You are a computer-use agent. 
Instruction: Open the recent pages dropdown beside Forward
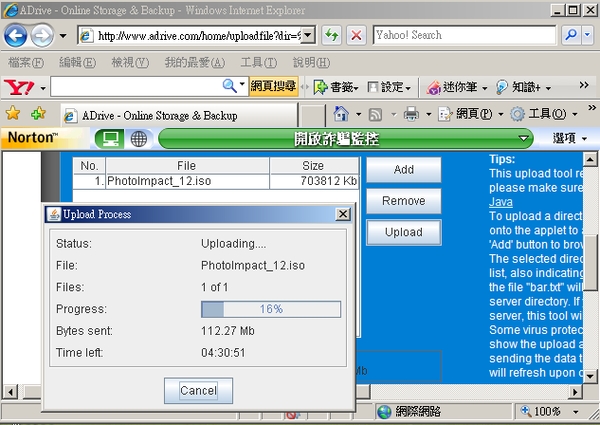click(63, 36)
